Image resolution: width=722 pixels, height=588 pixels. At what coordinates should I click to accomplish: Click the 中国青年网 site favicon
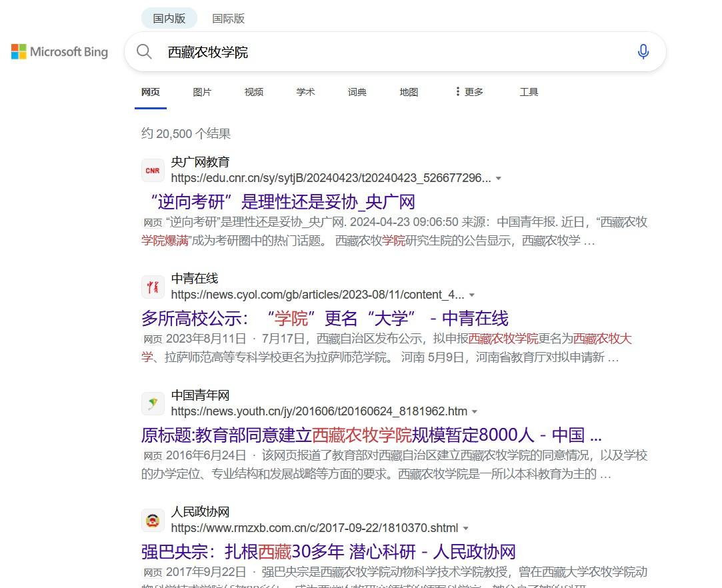153,404
